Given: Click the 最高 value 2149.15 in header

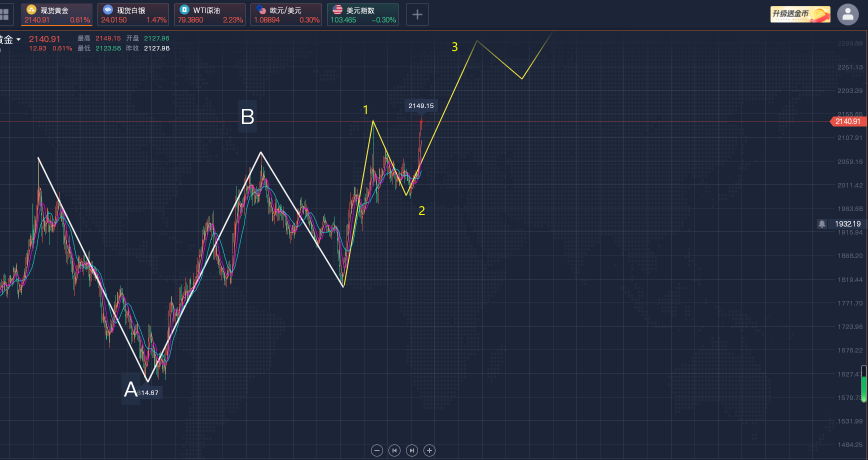Looking at the screenshot, I should point(108,38).
